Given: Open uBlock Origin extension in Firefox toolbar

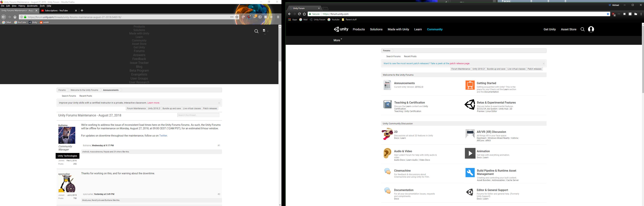Looking at the screenshot, I should [249, 17].
